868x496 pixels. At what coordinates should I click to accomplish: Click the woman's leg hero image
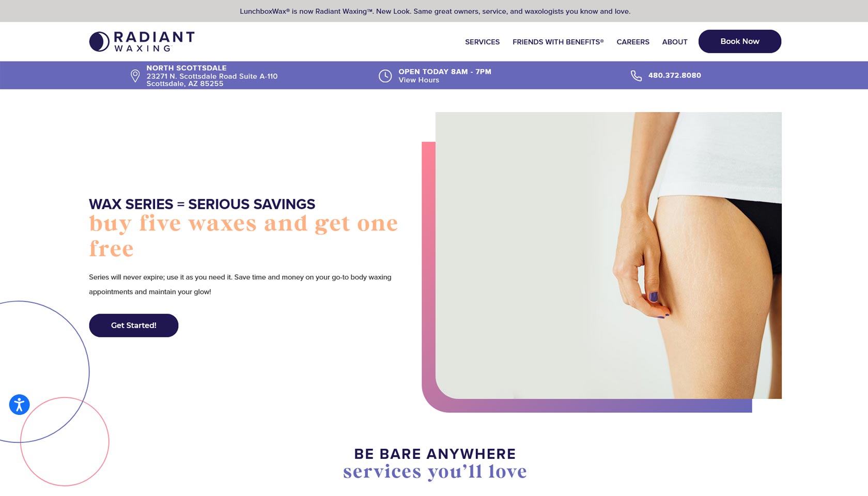[609, 255]
